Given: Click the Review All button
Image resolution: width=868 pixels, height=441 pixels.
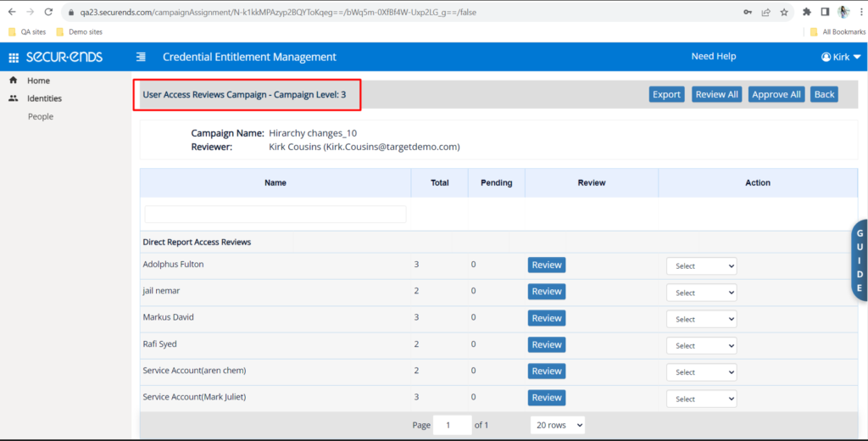Looking at the screenshot, I should (x=717, y=94).
